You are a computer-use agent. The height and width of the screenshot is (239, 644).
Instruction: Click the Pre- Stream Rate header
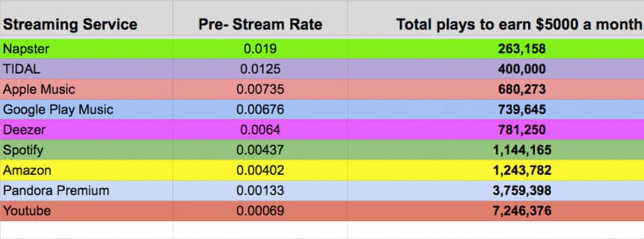260,24
